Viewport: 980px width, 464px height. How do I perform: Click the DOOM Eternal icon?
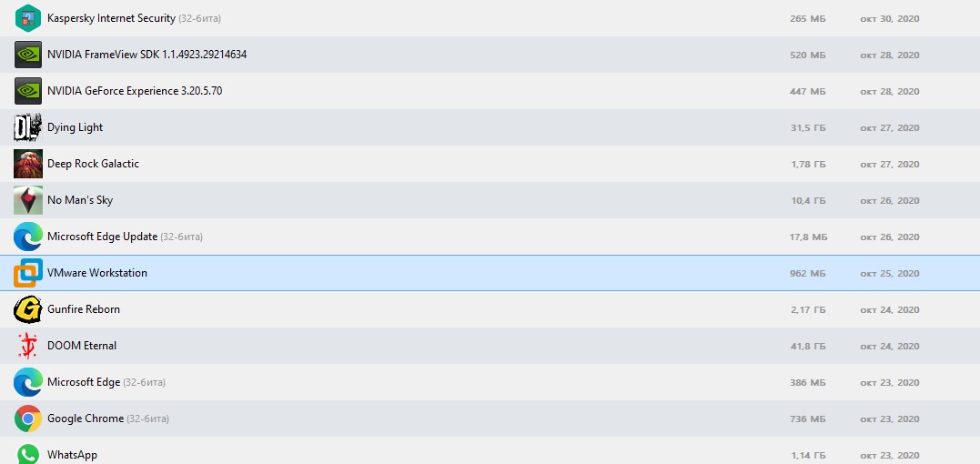coord(28,346)
